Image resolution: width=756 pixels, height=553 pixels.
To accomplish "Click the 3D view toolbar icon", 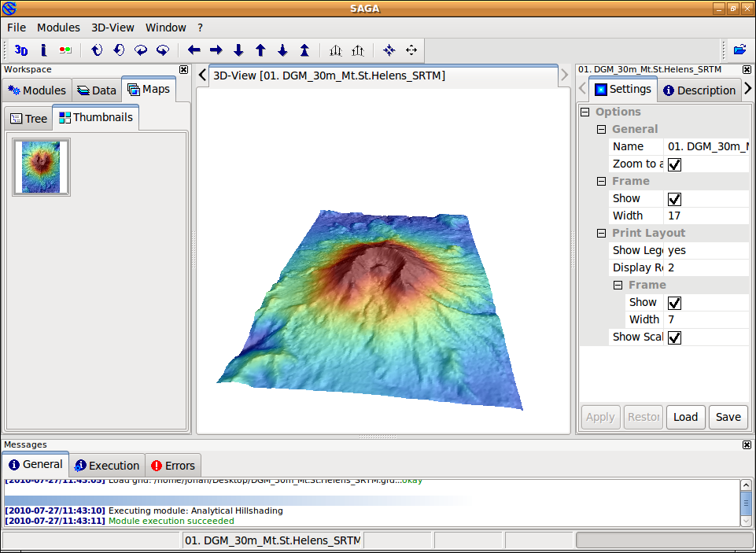I will click(21, 50).
